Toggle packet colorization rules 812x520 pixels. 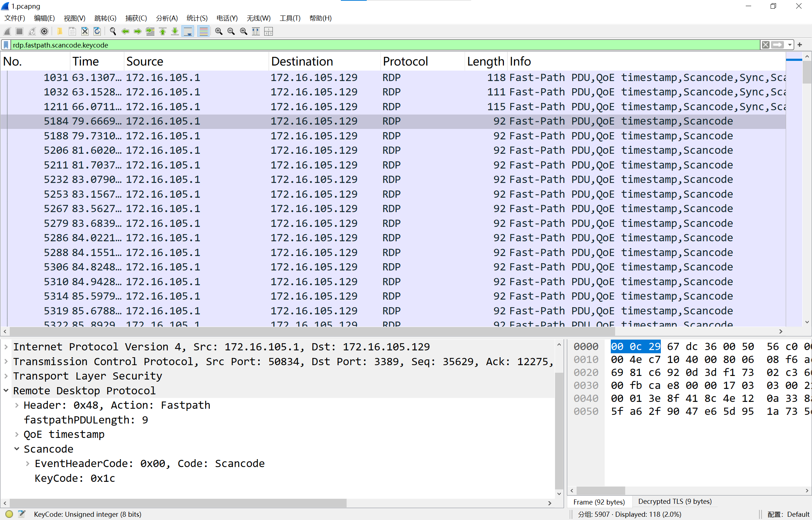(x=204, y=32)
